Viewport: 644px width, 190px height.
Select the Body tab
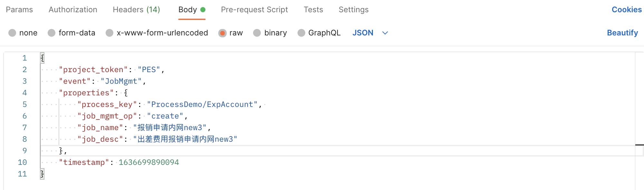192,10
